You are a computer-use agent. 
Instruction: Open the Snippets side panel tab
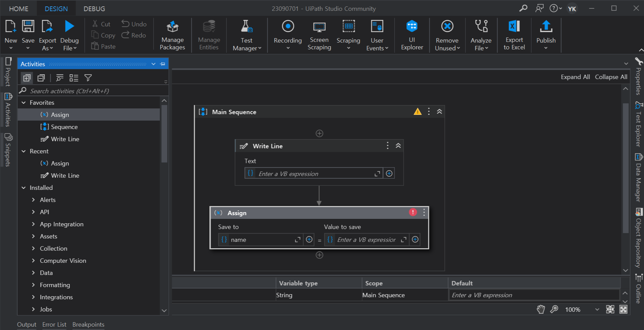click(x=8, y=150)
